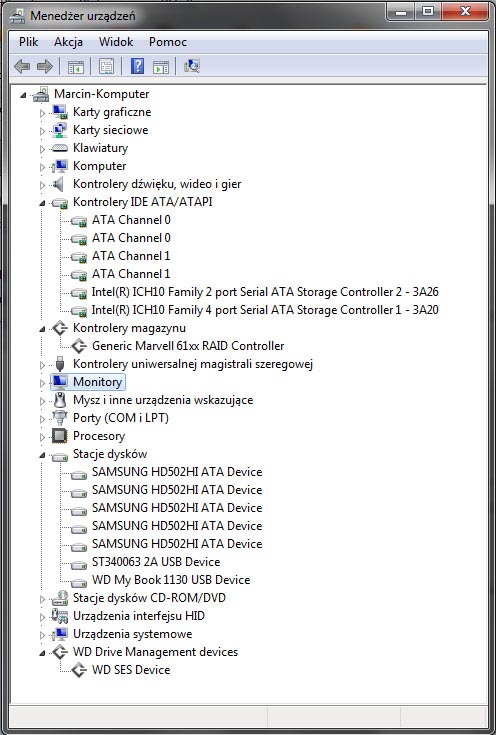Screen dimensions: 496x735
Task: Open the Properties toolbar icon
Action: (106, 67)
